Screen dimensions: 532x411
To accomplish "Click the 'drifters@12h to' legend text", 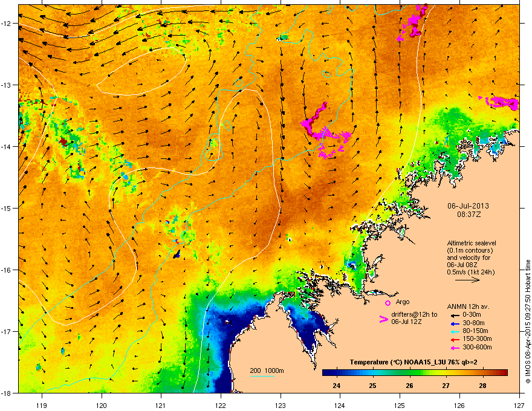I will click(x=414, y=314).
